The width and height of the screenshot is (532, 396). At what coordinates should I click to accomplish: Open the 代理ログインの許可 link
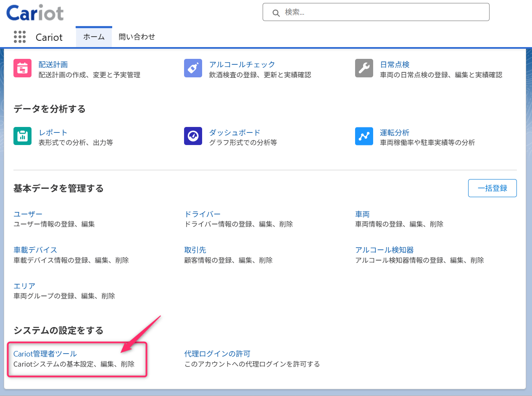point(217,354)
